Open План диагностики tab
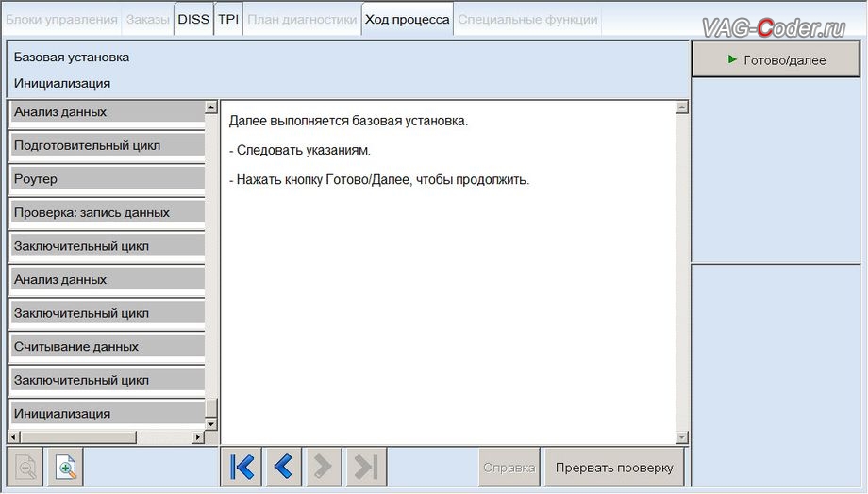 (302, 20)
